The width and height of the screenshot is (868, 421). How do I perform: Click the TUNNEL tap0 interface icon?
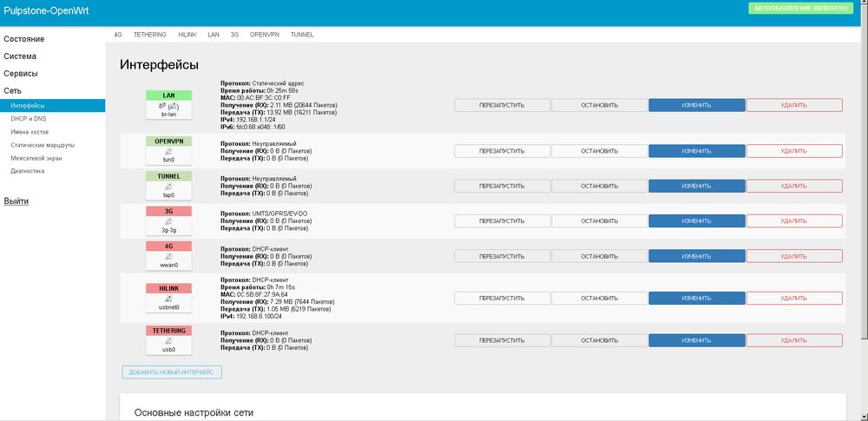[168, 186]
